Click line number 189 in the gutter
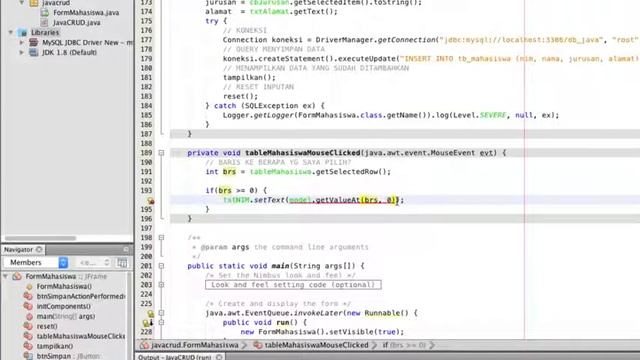 [x=146, y=153]
